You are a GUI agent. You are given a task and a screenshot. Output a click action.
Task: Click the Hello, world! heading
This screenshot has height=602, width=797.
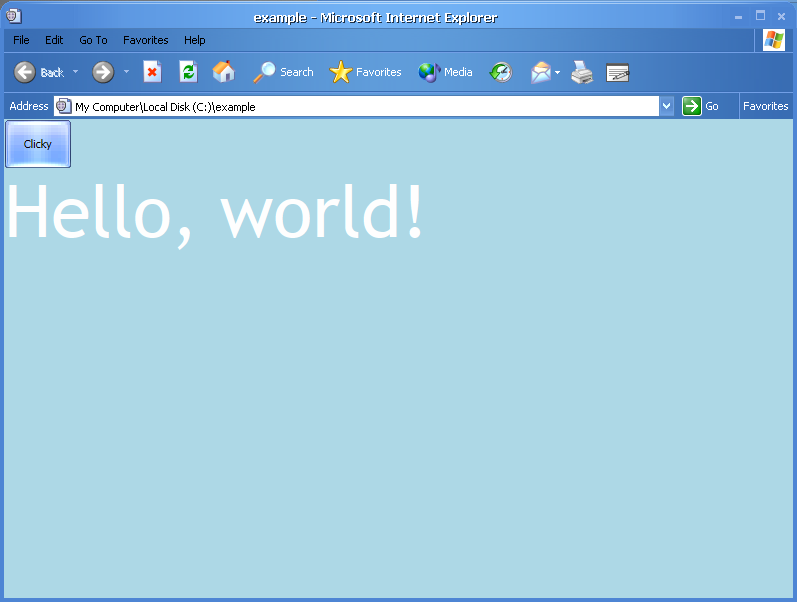[214, 215]
